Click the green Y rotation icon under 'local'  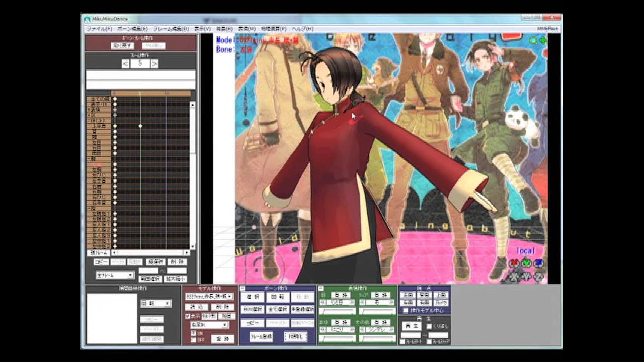pyautogui.click(x=526, y=263)
